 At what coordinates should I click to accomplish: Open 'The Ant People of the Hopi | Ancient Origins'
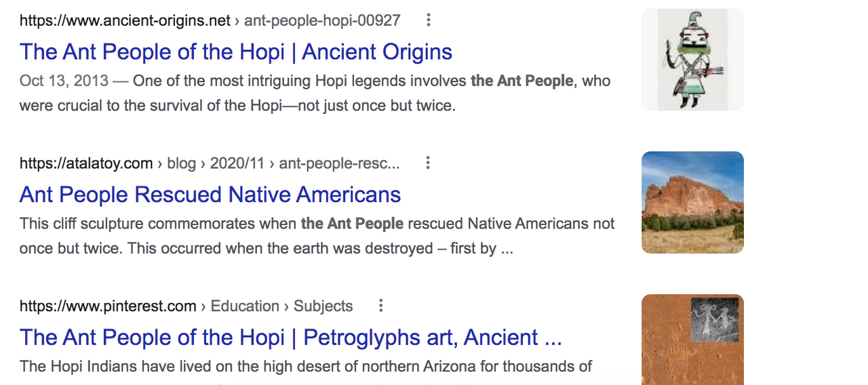click(236, 52)
